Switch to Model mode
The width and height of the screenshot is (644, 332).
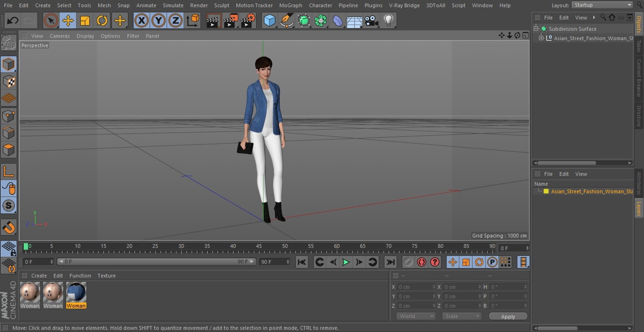[x=8, y=64]
